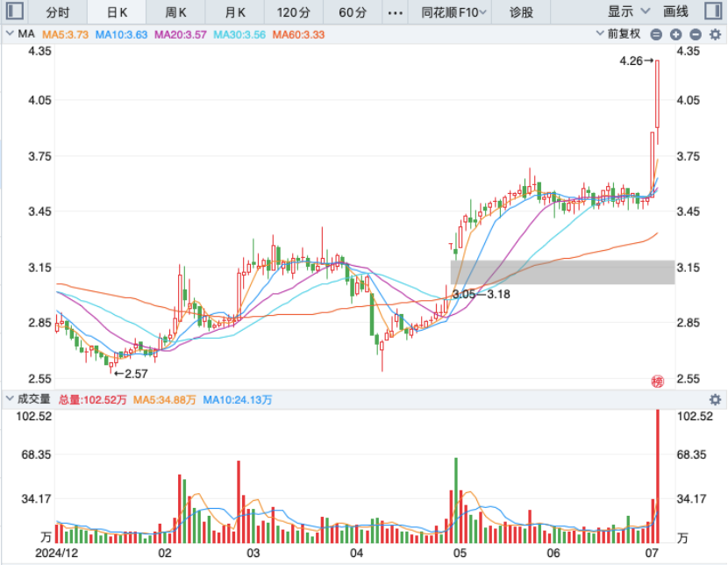
Task: Click the 总量:102.52万 volume label
Action: (x=92, y=400)
